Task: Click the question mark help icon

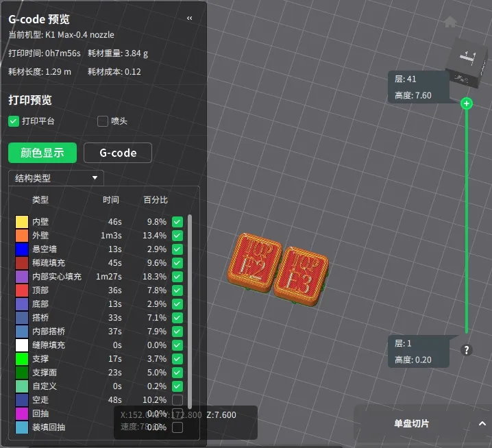Action: click(x=467, y=350)
